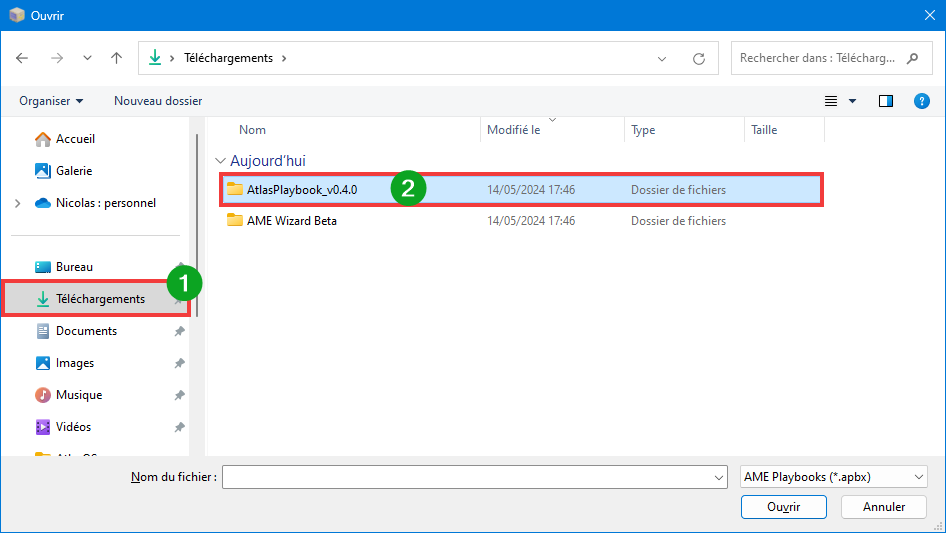
Task: Open the Organiser menu
Action: pyautogui.click(x=51, y=101)
